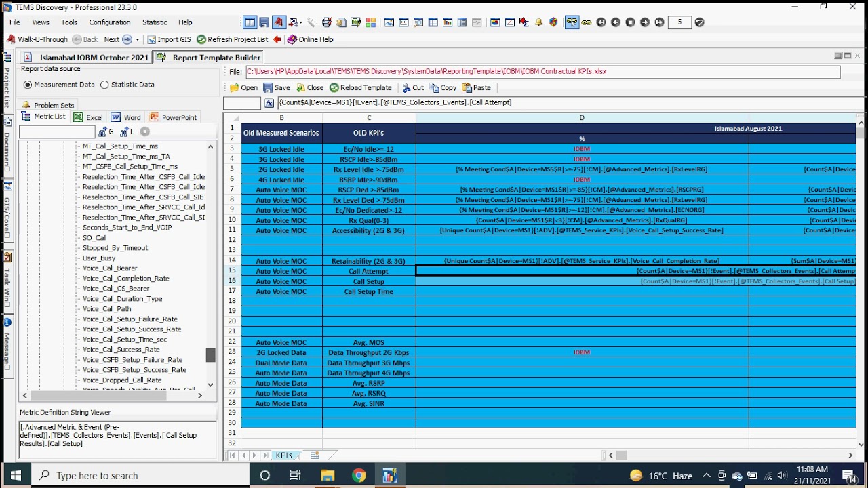This screenshot has width=868, height=488.
Task: Click the Import GIS button
Action: click(169, 39)
